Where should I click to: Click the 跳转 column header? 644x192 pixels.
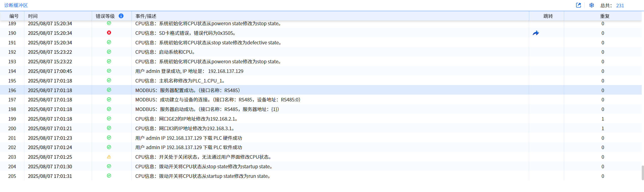pos(548,16)
